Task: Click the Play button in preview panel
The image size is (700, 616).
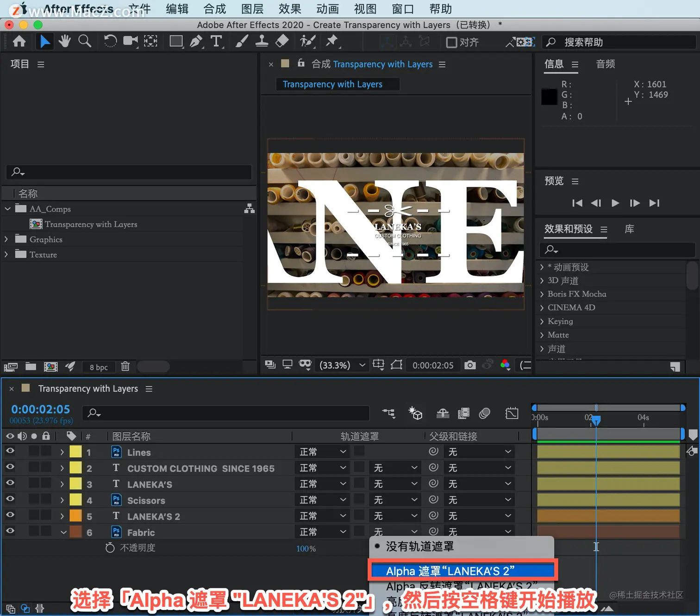Action: click(x=615, y=203)
